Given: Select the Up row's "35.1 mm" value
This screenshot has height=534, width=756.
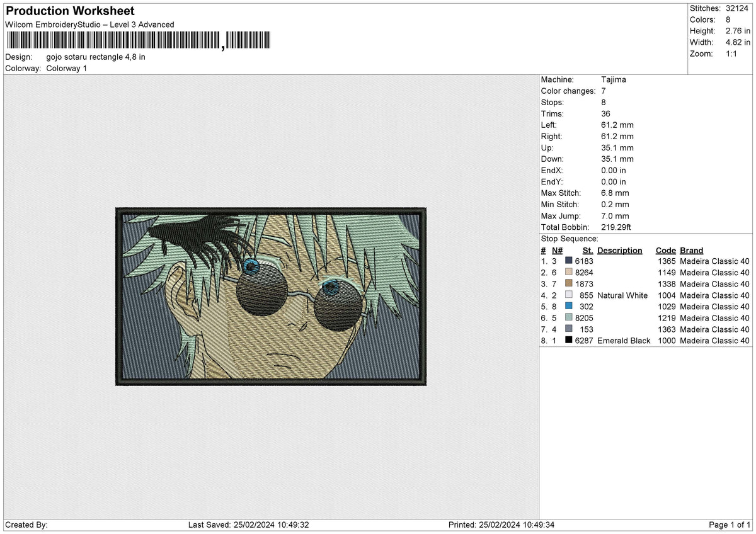Looking at the screenshot, I should (617, 148).
